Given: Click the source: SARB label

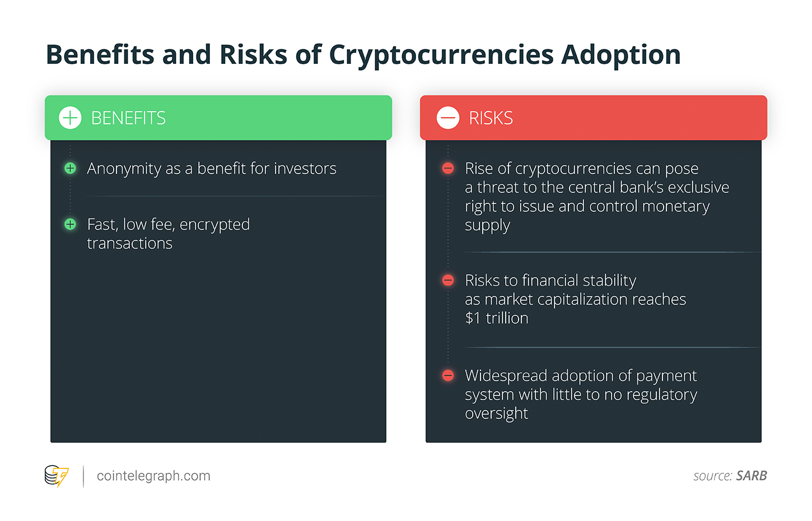Looking at the screenshot, I should (730, 476).
